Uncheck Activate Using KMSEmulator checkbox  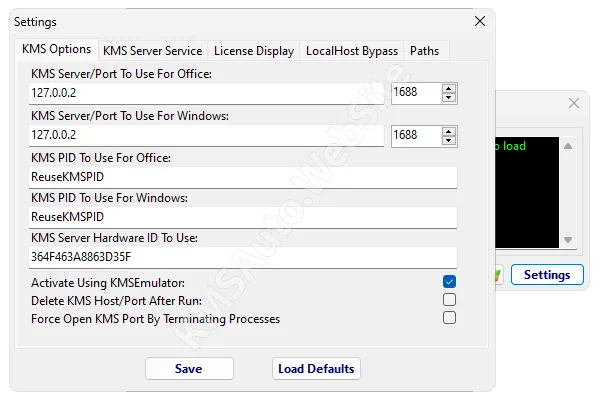click(x=449, y=282)
